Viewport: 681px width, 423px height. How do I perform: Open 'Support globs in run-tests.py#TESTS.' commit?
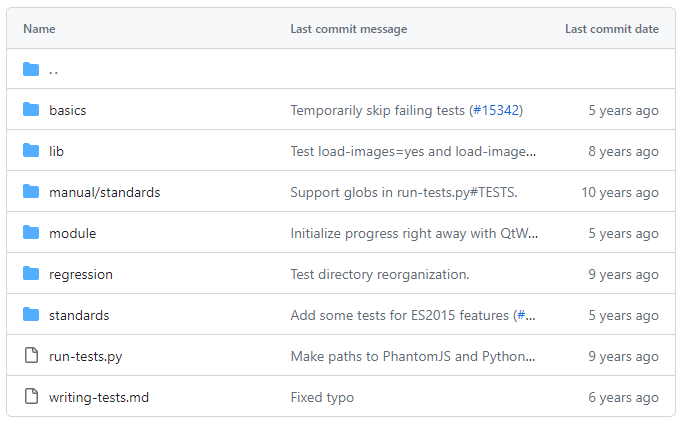pyautogui.click(x=403, y=192)
